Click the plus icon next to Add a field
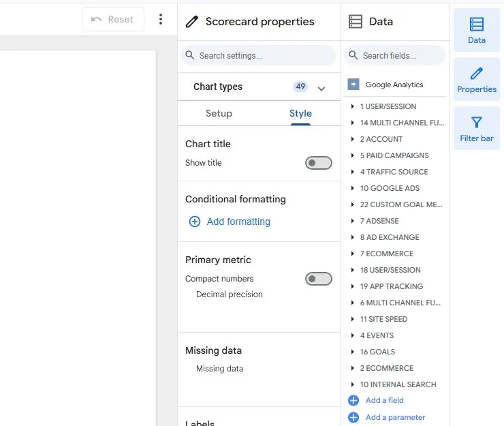Image resolution: width=504 pixels, height=426 pixels. point(353,400)
